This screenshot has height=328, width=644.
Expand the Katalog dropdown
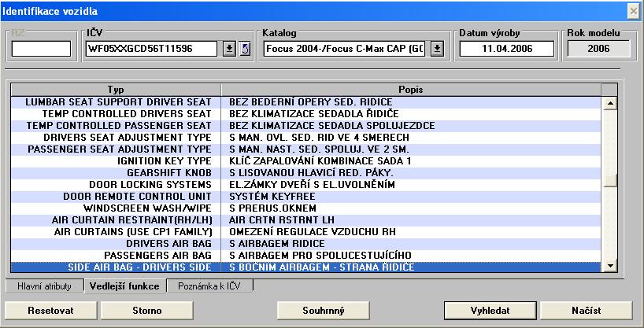pos(437,49)
